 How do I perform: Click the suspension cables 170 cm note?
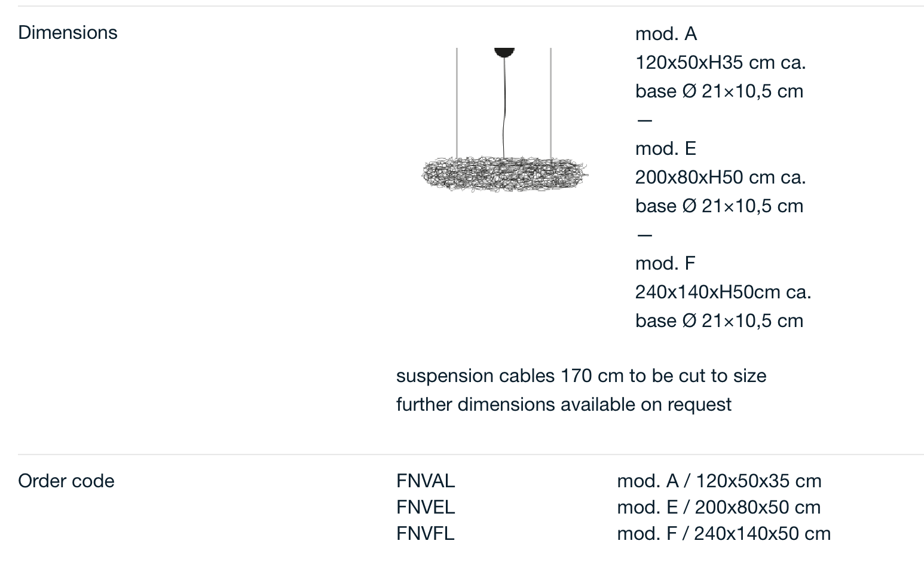coord(582,375)
